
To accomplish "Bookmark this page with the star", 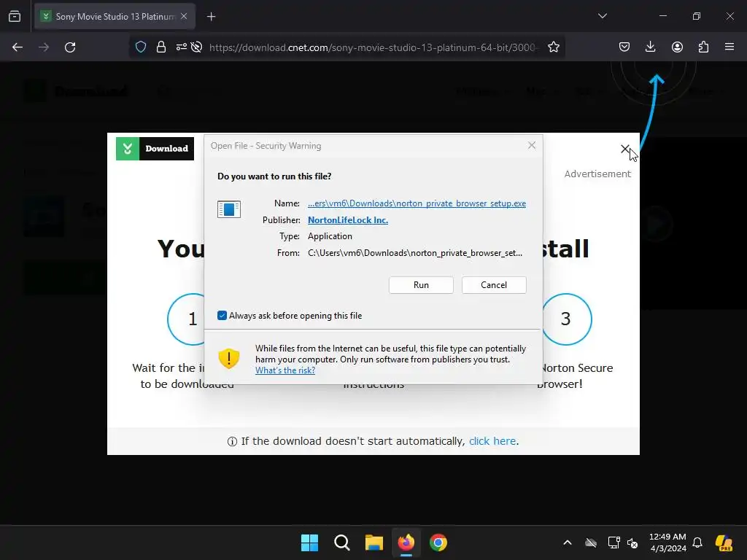I will pos(553,47).
